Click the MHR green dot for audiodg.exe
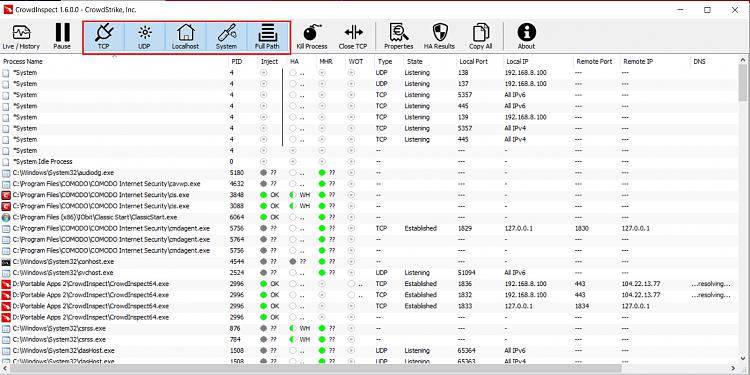Screen dimensions: 750x375 coord(322,173)
